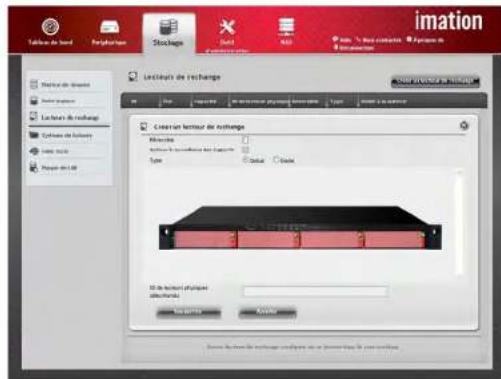This screenshot has width=501, height=379.
Task: Click the selected physical drive ID input field
Action: (x=315, y=291)
